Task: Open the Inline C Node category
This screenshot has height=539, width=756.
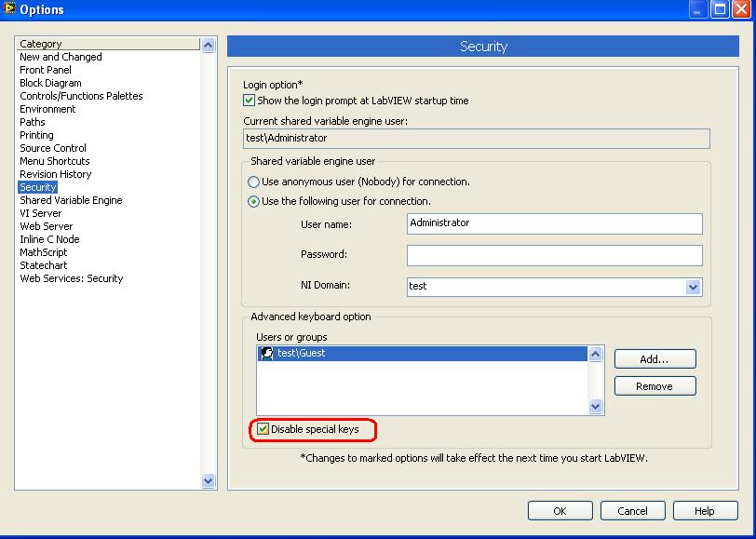Action: (x=49, y=239)
